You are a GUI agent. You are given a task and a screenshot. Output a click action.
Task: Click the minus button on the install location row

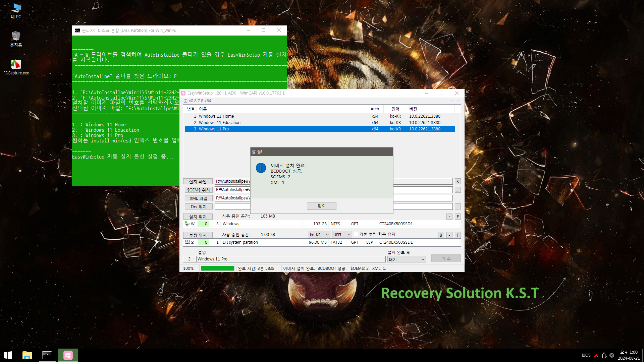tap(449, 217)
